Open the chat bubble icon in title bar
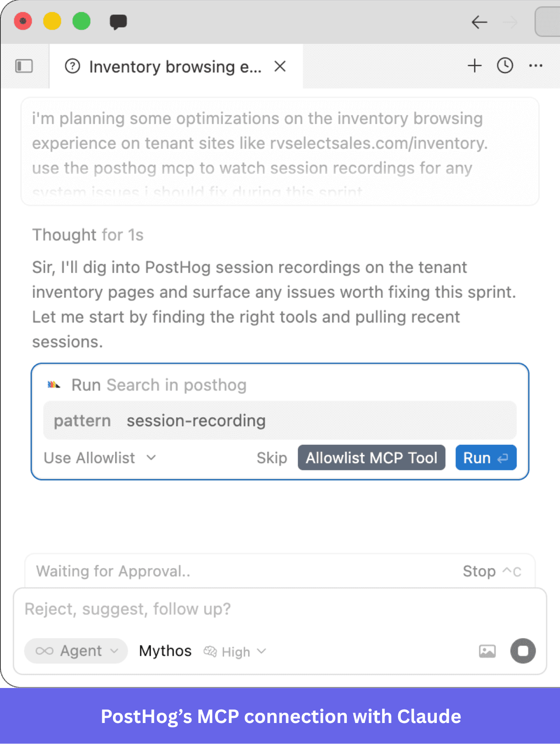 tap(118, 22)
